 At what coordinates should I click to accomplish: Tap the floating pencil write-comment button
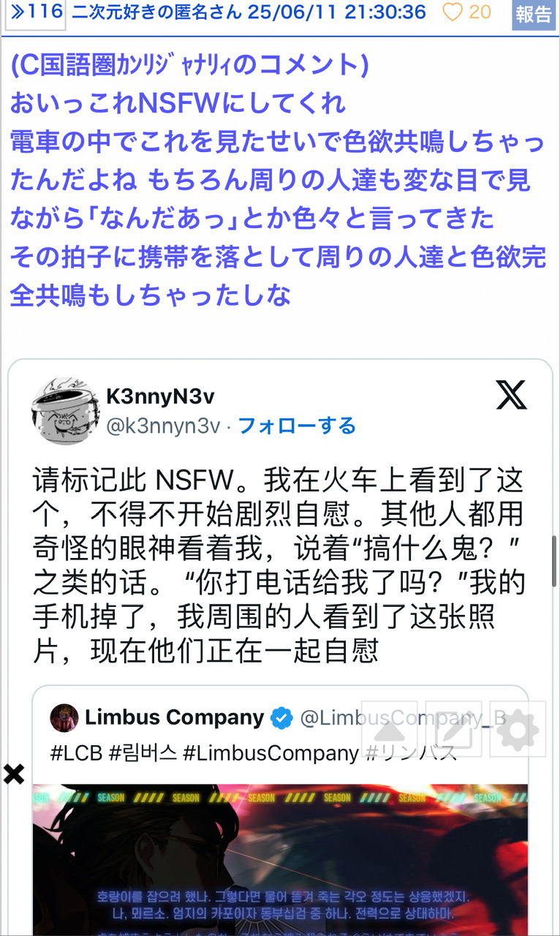454,728
